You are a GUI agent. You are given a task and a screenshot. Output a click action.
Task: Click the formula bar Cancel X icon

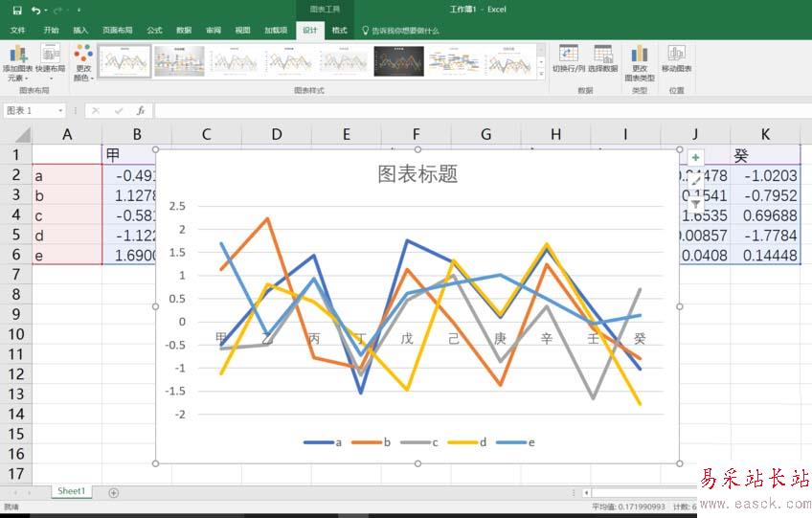click(96, 110)
